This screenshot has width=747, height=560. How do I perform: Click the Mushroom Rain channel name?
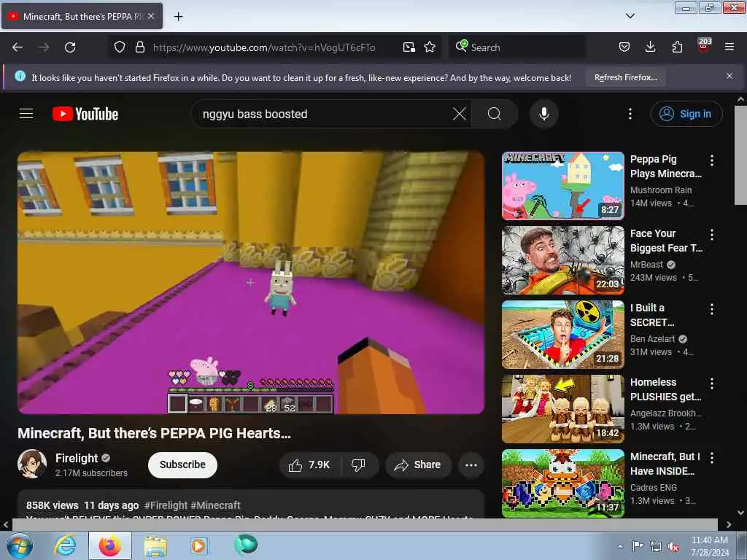click(x=661, y=190)
